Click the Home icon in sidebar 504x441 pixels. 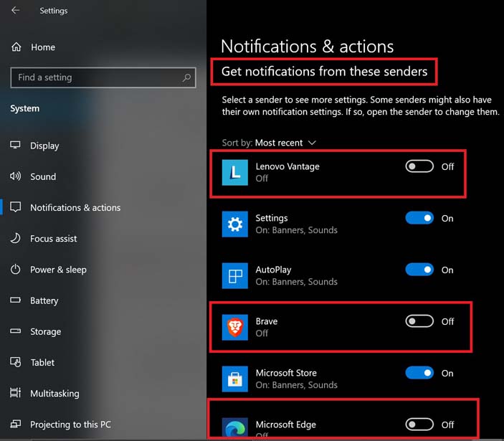pyautogui.click(x=16, y=47)
